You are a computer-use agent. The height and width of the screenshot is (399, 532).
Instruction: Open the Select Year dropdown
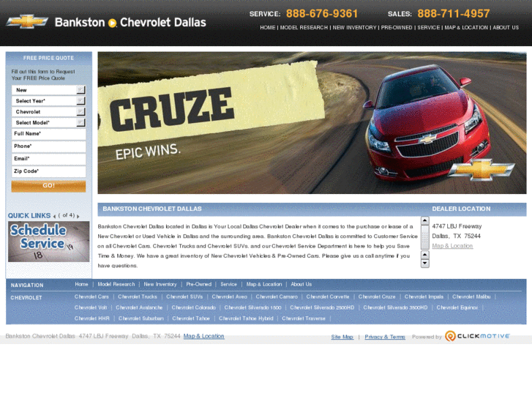(48, 101)
